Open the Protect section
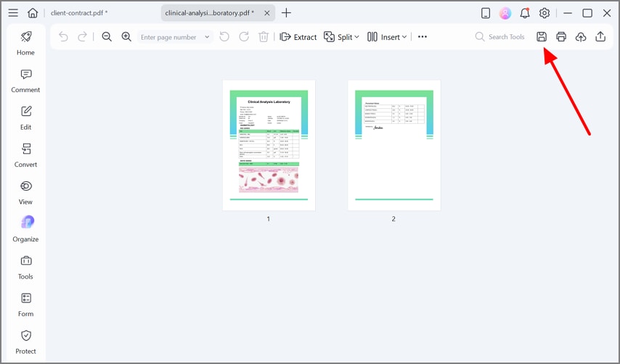The height and width of the screenshot is (364, 620). [x=25, y=342]
